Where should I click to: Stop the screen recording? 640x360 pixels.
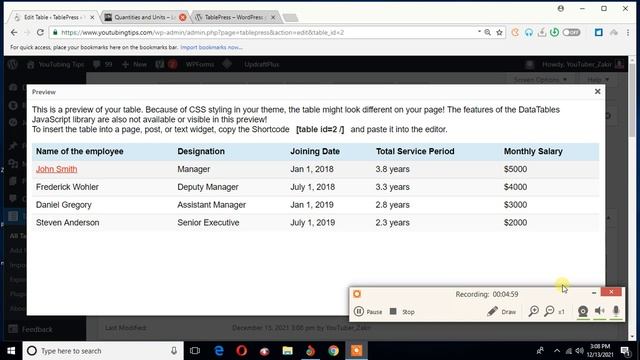[402, 311]
